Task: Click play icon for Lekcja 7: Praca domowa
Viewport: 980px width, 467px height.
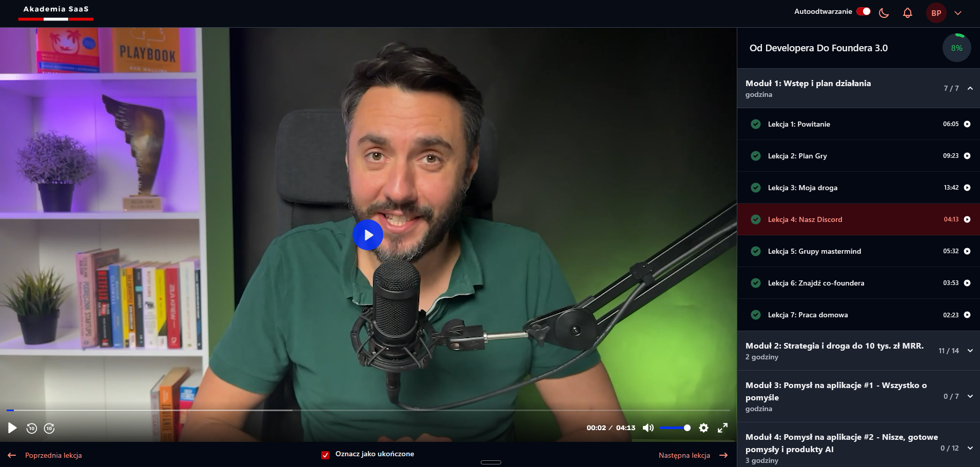Action: click(x=967, y=315)
